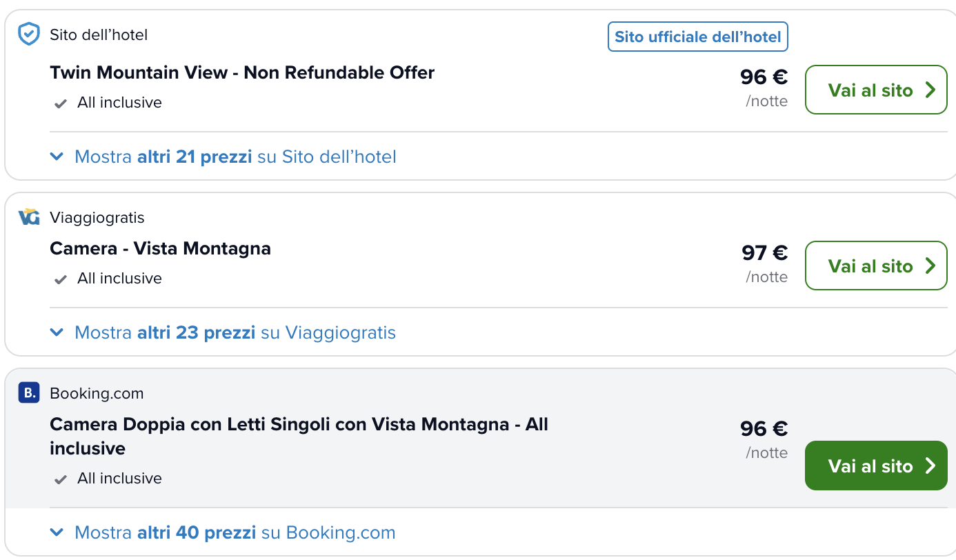Open the green Vai al sito button for Booking.com
This screenshot has height=560, width=956.
(x=876, y=466)
